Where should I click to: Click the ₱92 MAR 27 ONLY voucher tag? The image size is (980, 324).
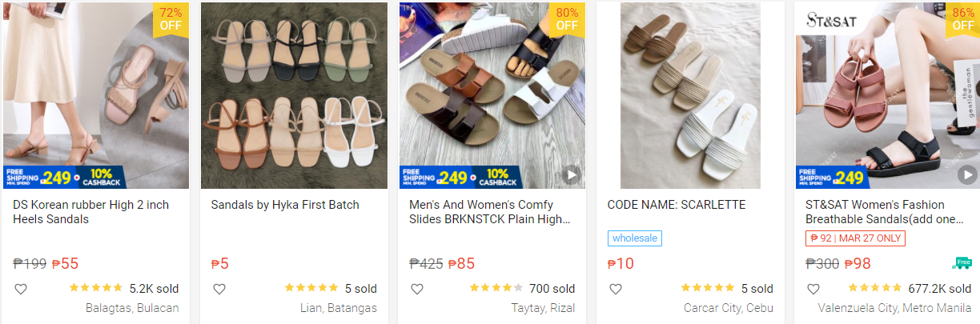coord(855,238)
